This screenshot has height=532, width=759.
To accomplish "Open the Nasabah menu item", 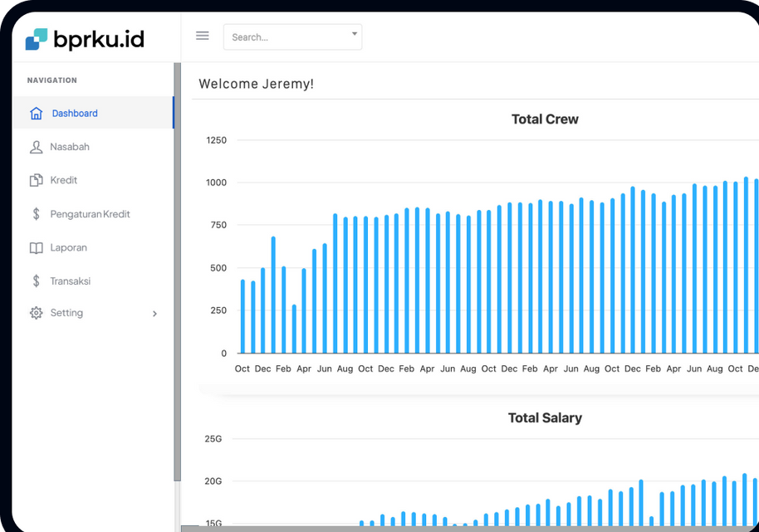I will (93, 147).
